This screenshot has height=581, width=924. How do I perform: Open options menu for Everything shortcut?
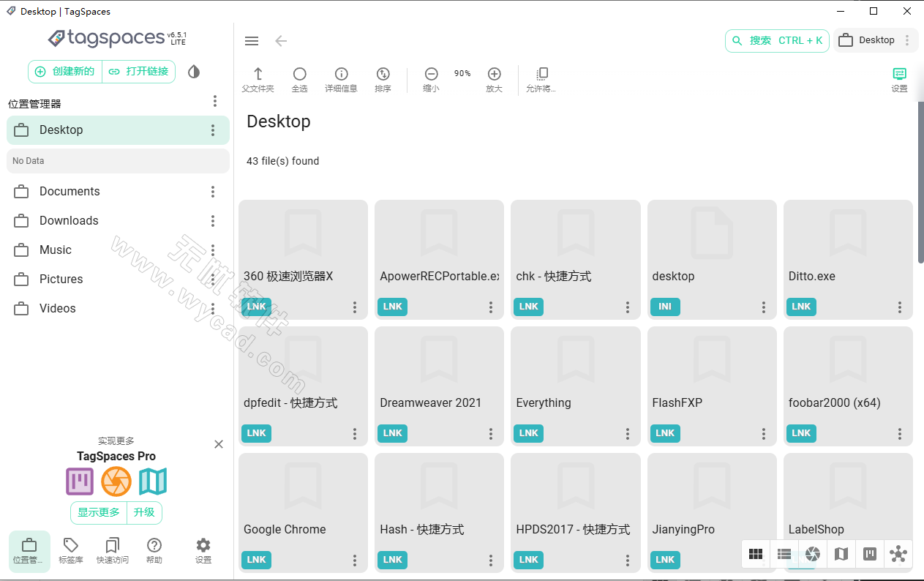point(627,433)
